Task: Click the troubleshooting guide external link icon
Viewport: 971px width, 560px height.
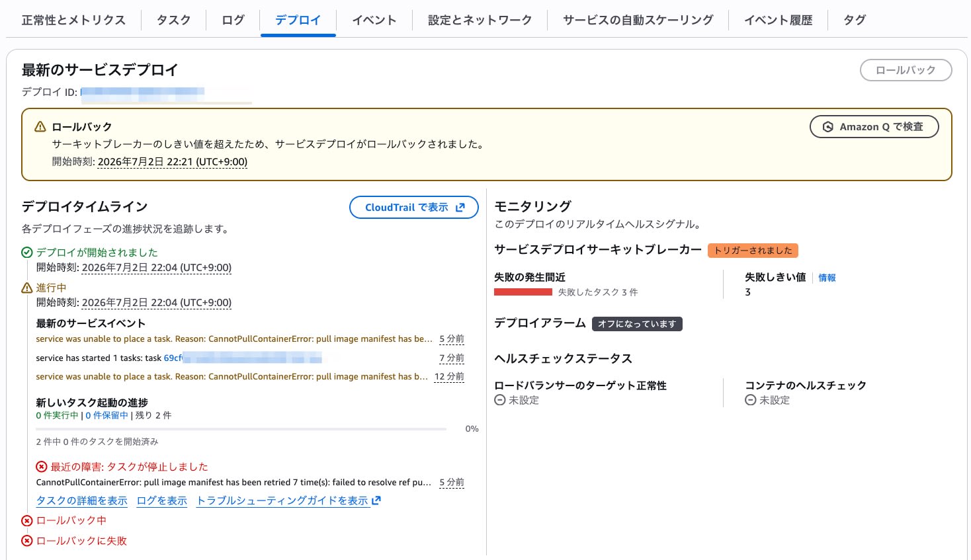Action: click(x=376, y=500)
